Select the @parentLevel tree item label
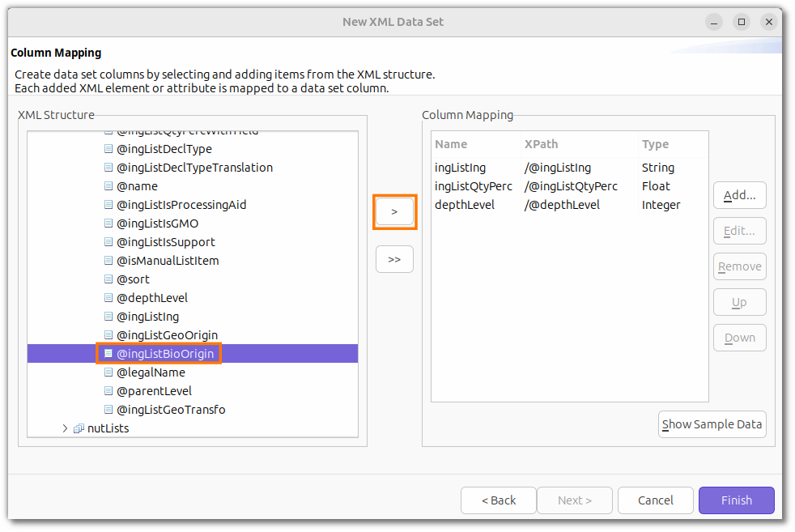Image resolution: width=795 pixels, height=532 pixels. click(x=154, y=391)
